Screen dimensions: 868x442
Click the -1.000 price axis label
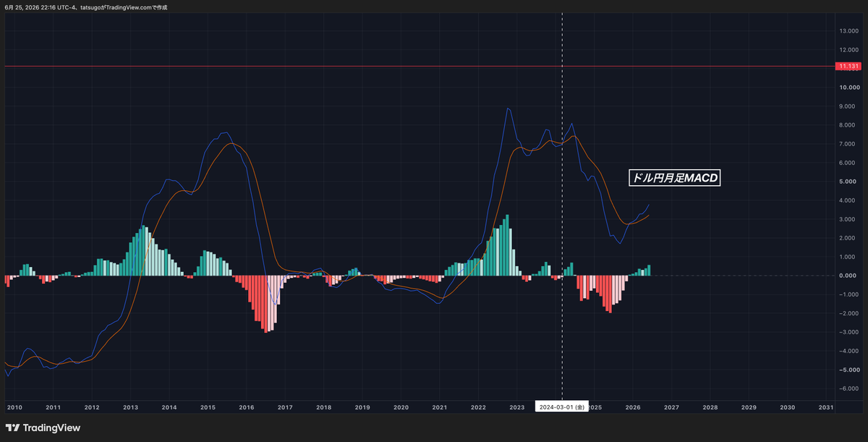click(x=847, y=294)
